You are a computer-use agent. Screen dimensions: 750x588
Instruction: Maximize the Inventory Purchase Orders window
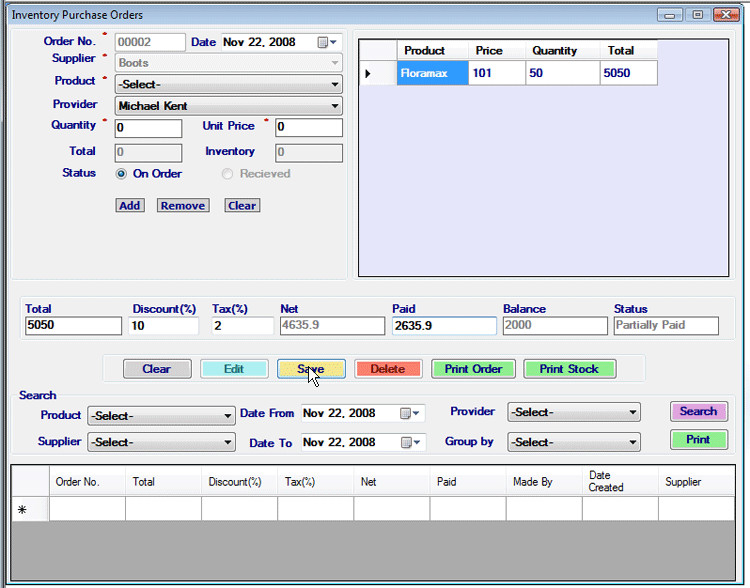point(698,15)
